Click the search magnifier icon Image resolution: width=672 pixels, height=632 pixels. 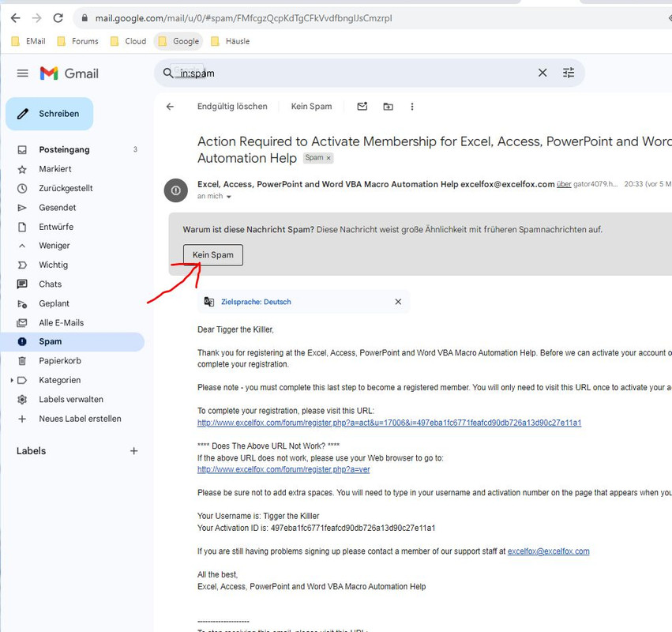tap(168, 73)
